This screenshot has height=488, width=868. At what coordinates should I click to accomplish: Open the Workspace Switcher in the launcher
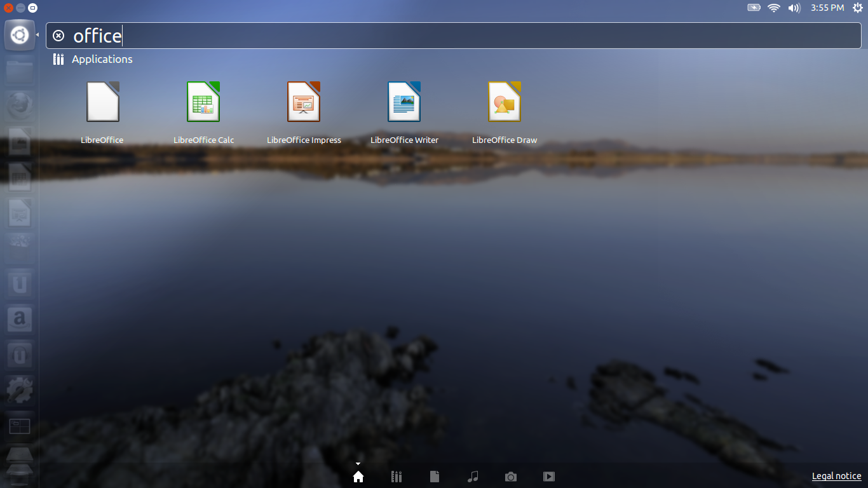(x=20, y=426)
